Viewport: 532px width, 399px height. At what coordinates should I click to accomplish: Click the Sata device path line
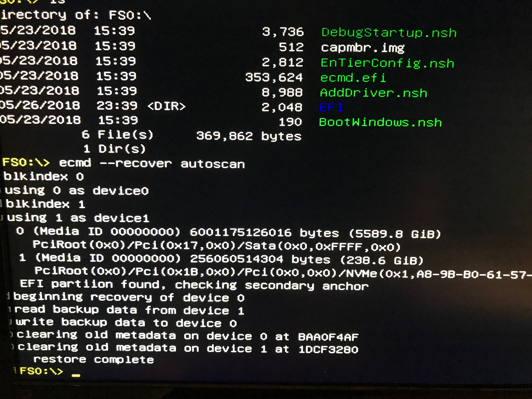coord(216,246)
